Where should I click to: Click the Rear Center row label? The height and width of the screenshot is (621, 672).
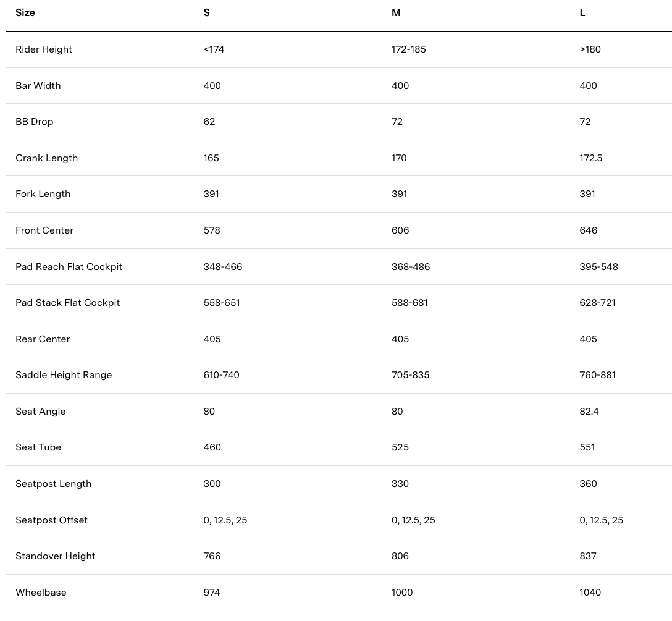pos(43,339)
